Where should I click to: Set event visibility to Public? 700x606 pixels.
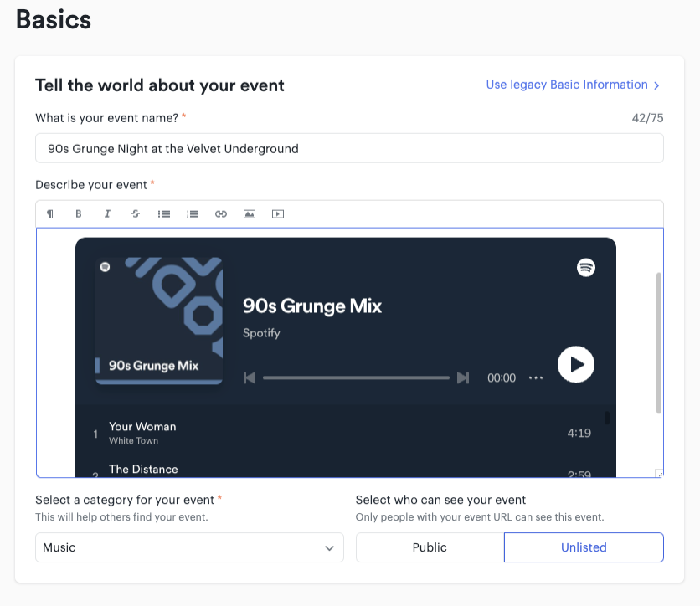[430, 547]
